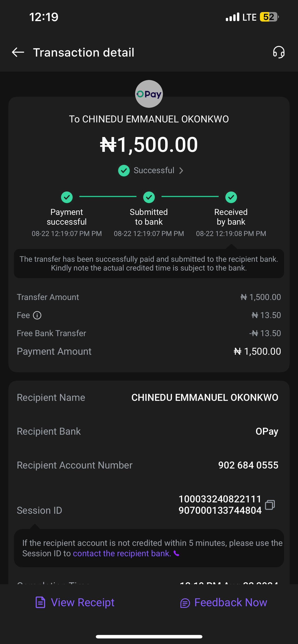This screenshot has width=298, height=644.
Task: Tap the View Receipt button
Action: 75,603
